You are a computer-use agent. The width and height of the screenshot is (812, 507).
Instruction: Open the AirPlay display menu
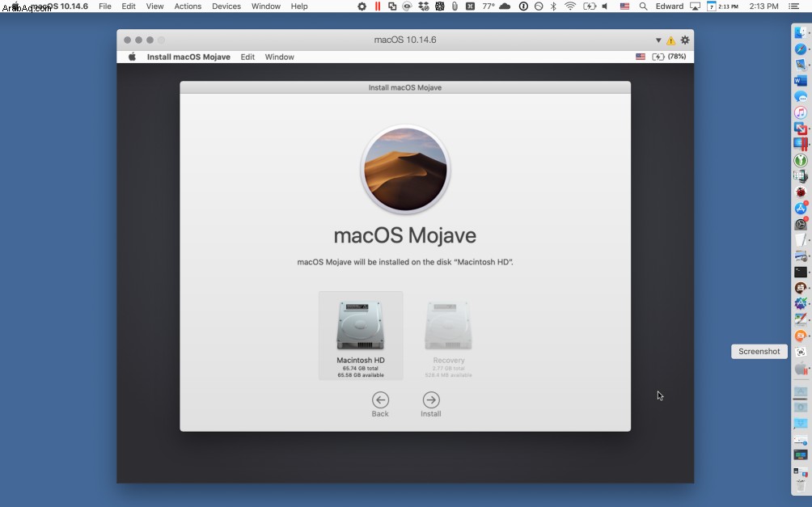(x=696, y=6)
